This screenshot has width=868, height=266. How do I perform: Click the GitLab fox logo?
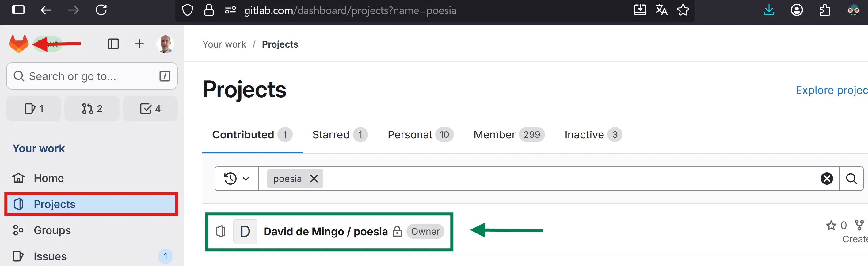[18, 44]
